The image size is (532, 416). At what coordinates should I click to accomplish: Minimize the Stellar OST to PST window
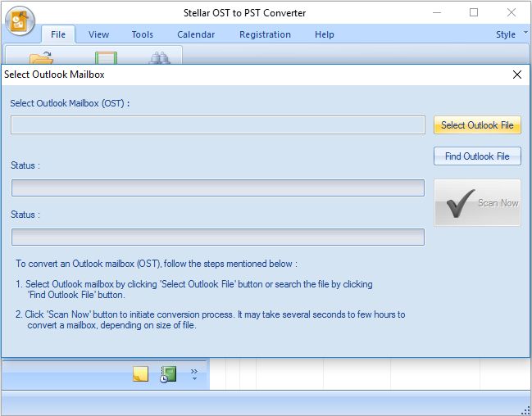coord(437,12)
